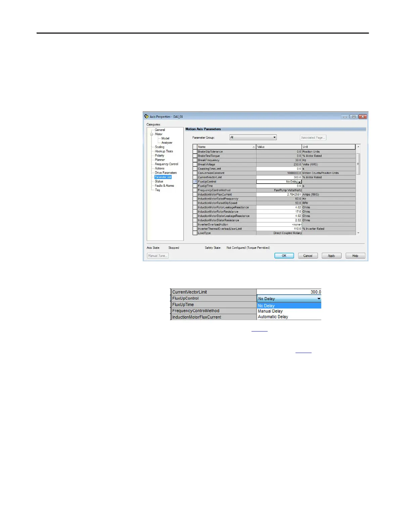This screenshot has width=411, height=532.
Task: Open the FluxUpControl No Delay dropdown arrow in the parameter grid
Action: pos(299,182)
